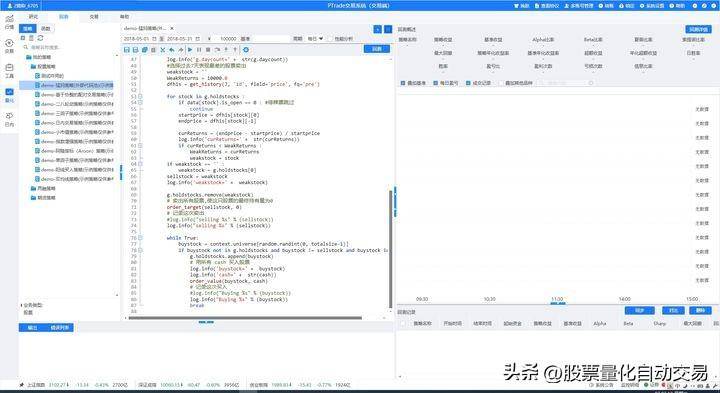Click the undo arrow in editor toolbar
Viewport: 720px width, 393px height.
click(172, 50)
